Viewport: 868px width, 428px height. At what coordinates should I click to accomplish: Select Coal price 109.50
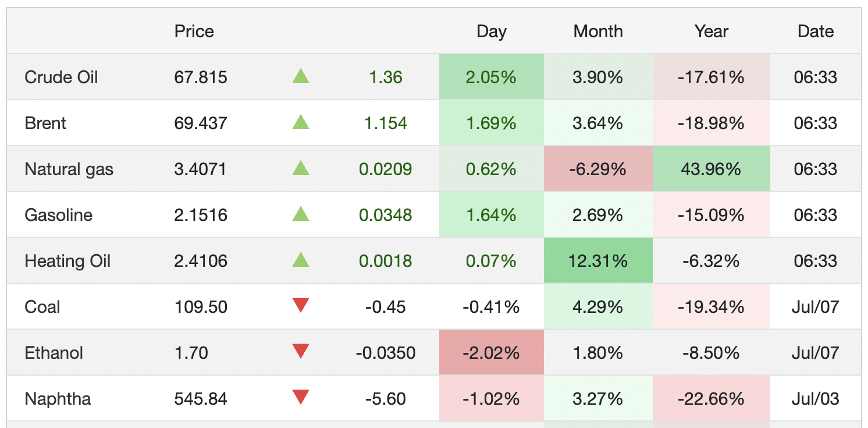pyautogui.click(x=201, y=306)
